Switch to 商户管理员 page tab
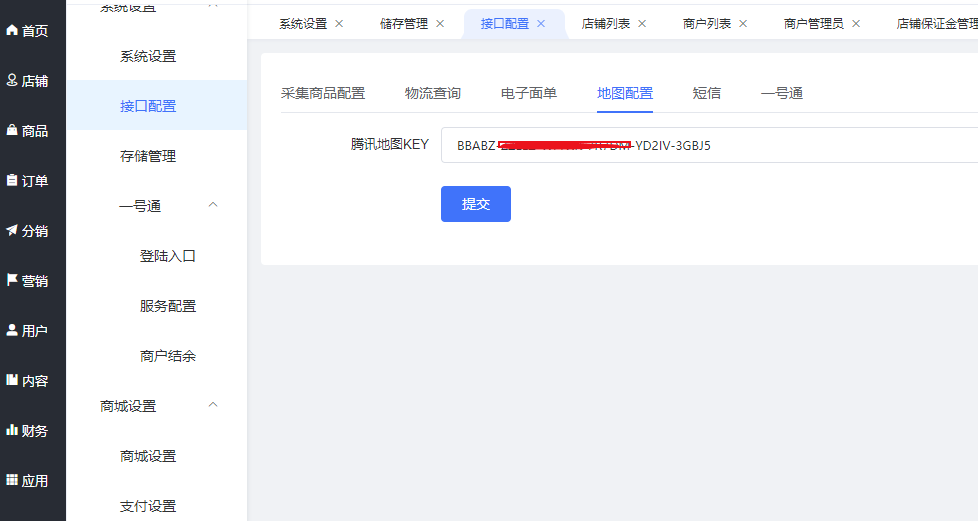Screen dimensions: 978x521 [813, 24]
